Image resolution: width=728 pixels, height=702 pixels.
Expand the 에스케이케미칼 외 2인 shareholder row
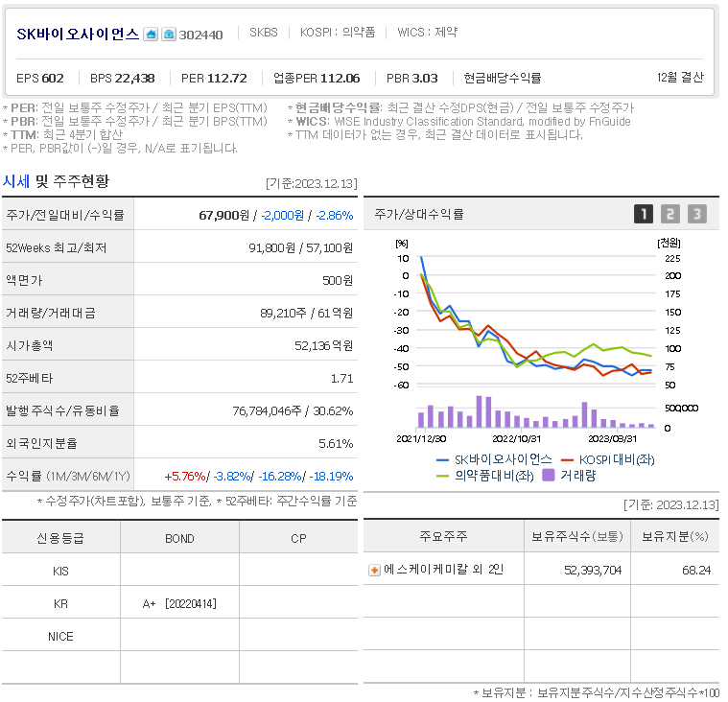(374, 570)
